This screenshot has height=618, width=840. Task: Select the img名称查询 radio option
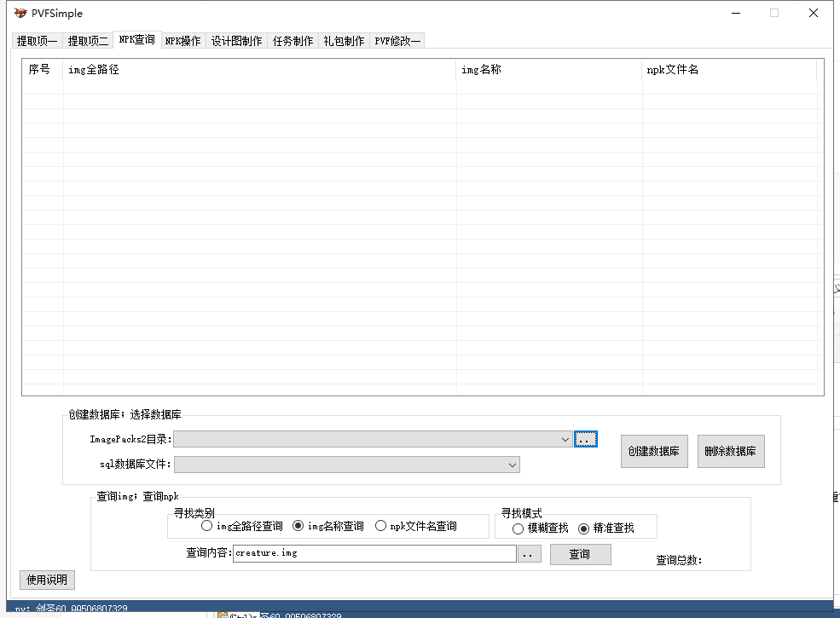298,527
